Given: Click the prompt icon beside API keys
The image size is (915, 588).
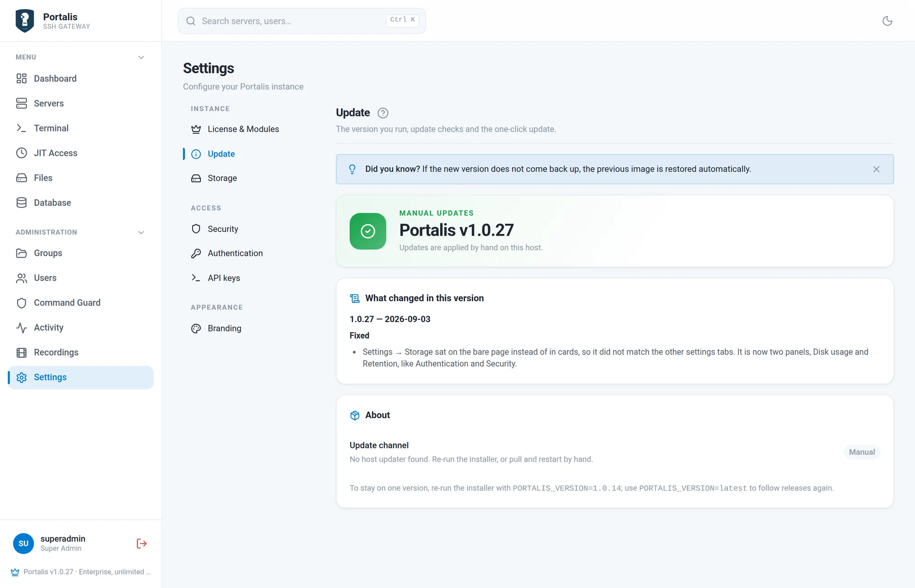Looking at the screenshot, I should click(196, 278).
